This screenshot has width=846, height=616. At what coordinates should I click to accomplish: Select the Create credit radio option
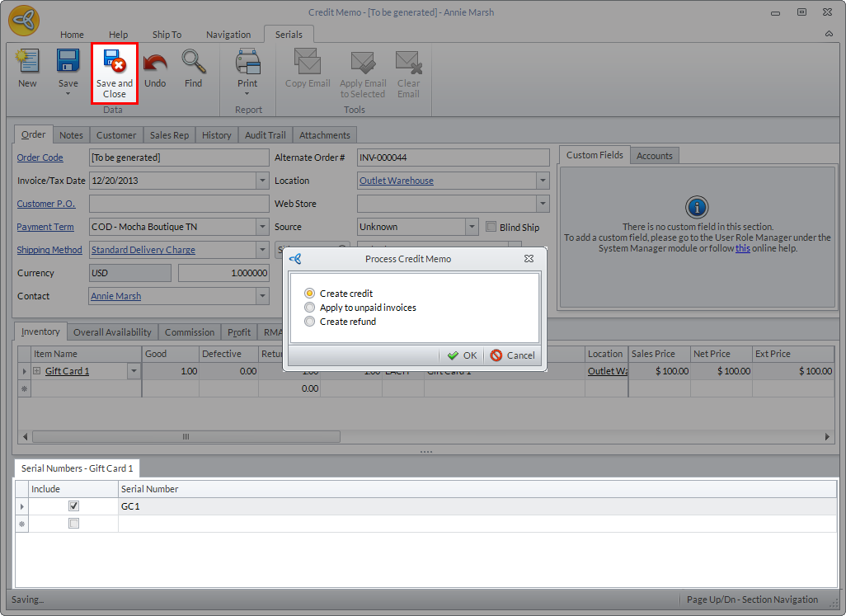tap(310, 294)
